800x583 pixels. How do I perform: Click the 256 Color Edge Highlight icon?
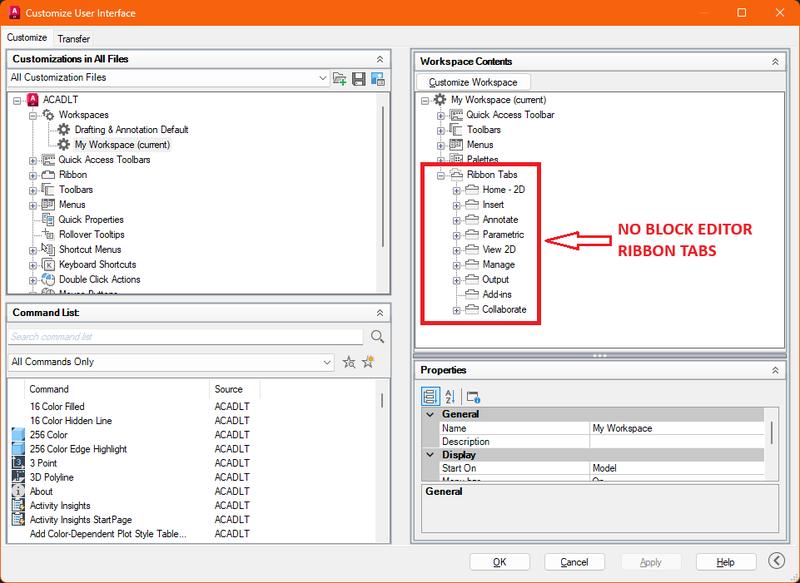pyautogui.click(x=18, y=449)
